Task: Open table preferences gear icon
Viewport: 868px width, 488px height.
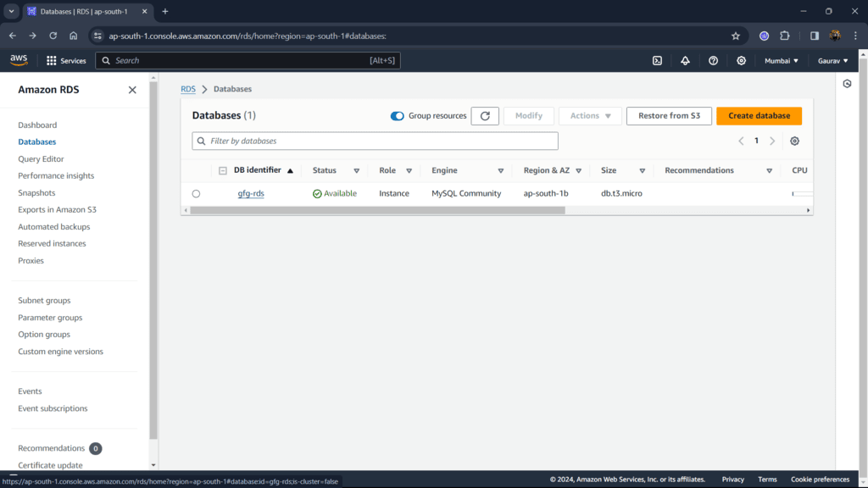Action: coord(794,141)
